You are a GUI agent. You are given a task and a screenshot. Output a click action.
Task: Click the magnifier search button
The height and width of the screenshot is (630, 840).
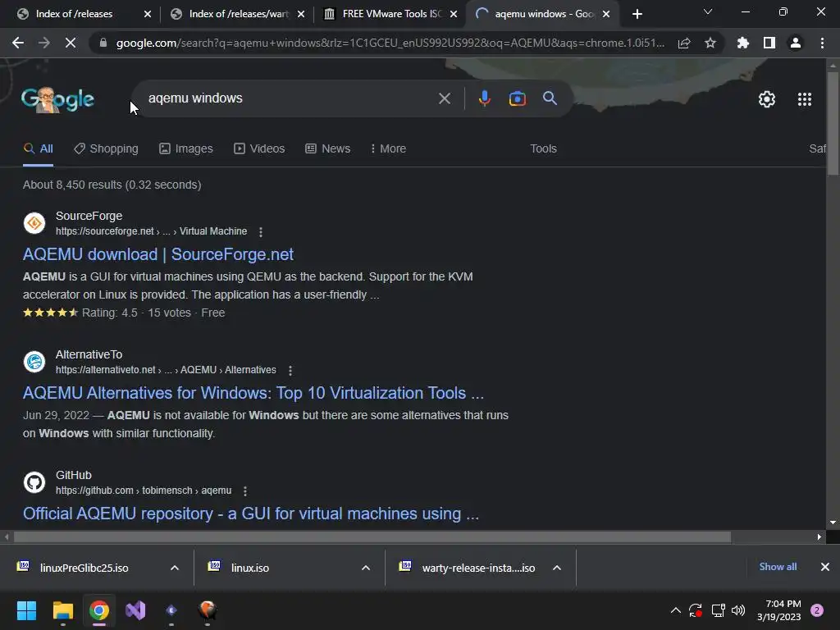[x=550, y=98]
